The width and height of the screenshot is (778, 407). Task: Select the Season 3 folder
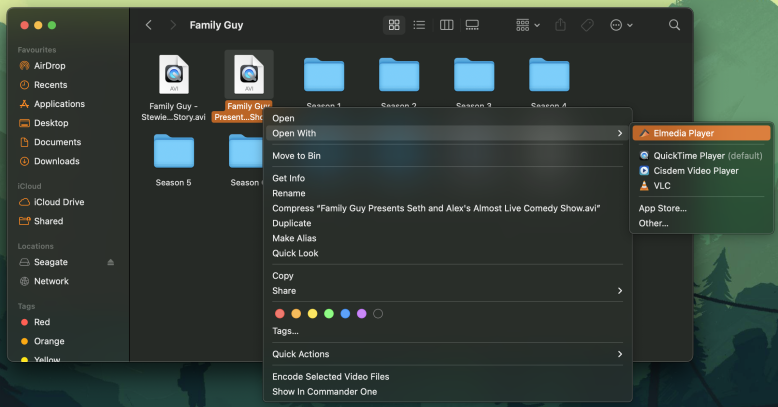tap(474, 74)
